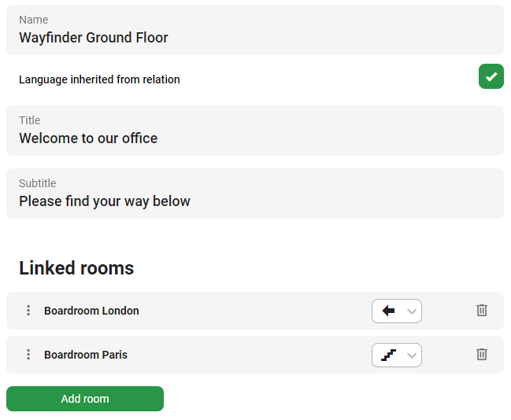Click the stairs direction icon
This screenshot has height=420, width=511.
pyautogui.click(x=388, y=355)
